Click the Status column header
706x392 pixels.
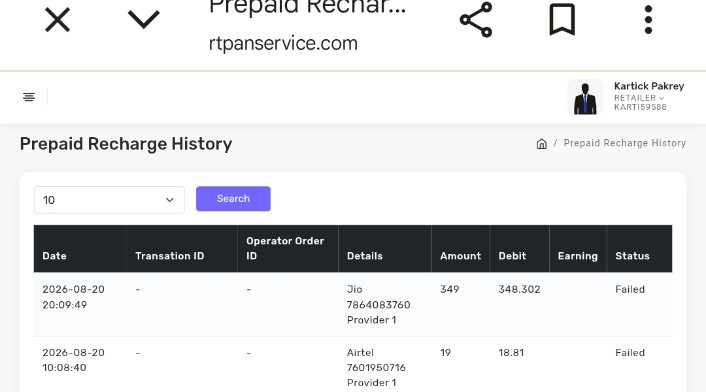632,256
